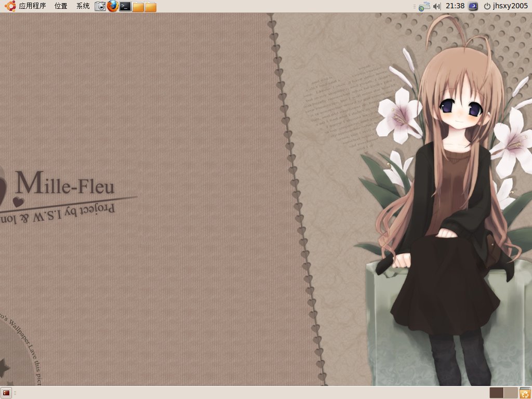Viewport: 532px width, 399px height.
Task: Show the calendar from the 21:38 clock
Action: click(x=455, y=6)
